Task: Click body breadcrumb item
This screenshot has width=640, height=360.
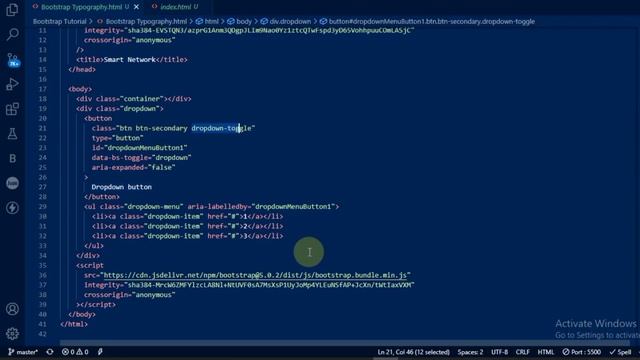Action: pyautogui.click(x=240, y=21)
